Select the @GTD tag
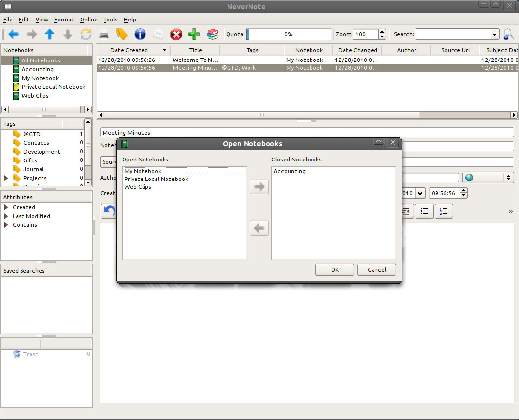This screenshot has width=519, height=420. (32, 134)
